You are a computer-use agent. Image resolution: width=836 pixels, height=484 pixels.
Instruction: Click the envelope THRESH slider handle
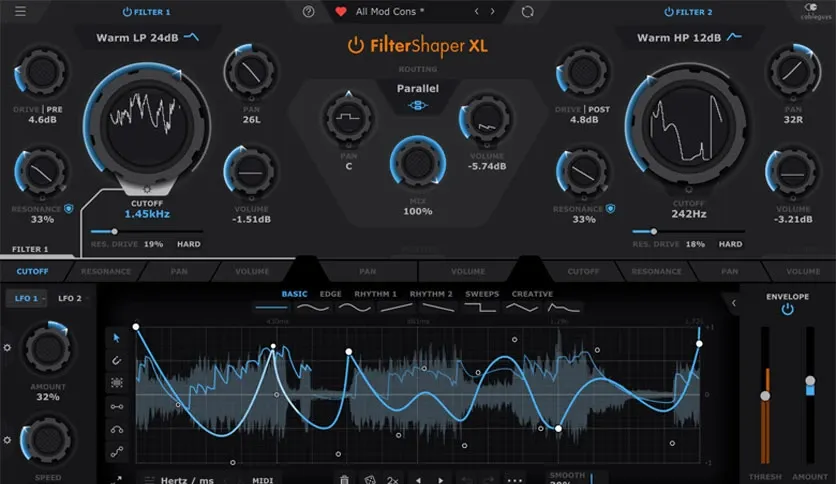pos(765,396)
